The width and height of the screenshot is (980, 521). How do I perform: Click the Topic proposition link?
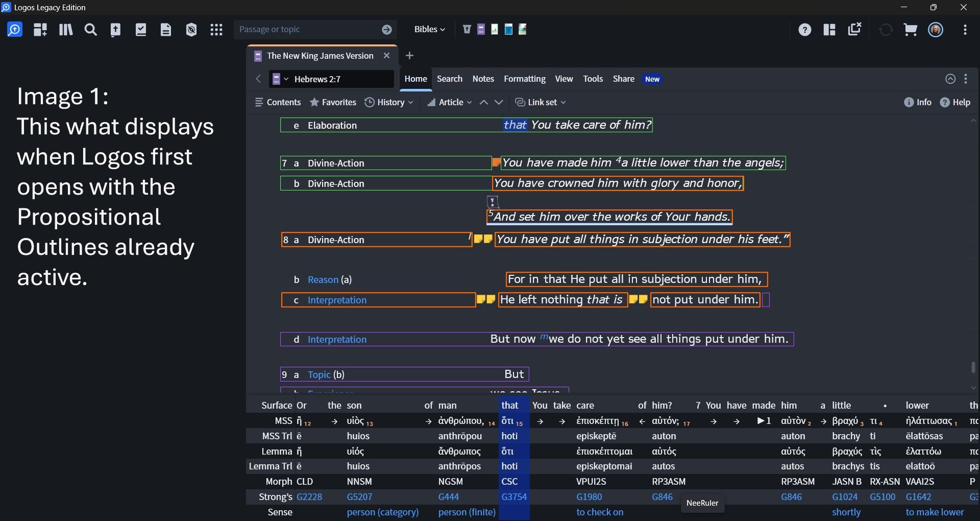(x=319, y=374)
